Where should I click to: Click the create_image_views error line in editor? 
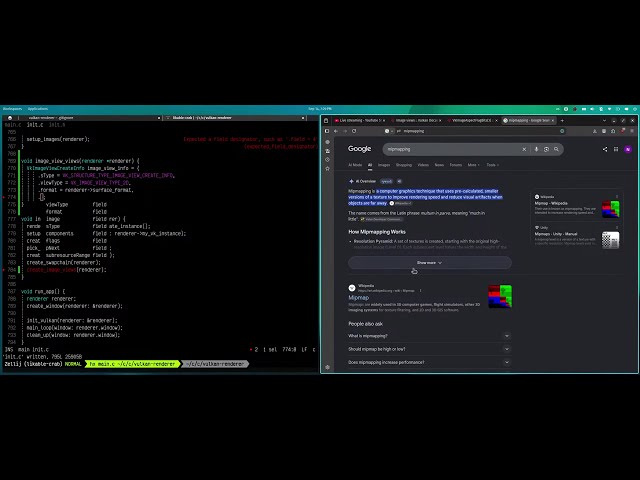click(x=67, y=270)
